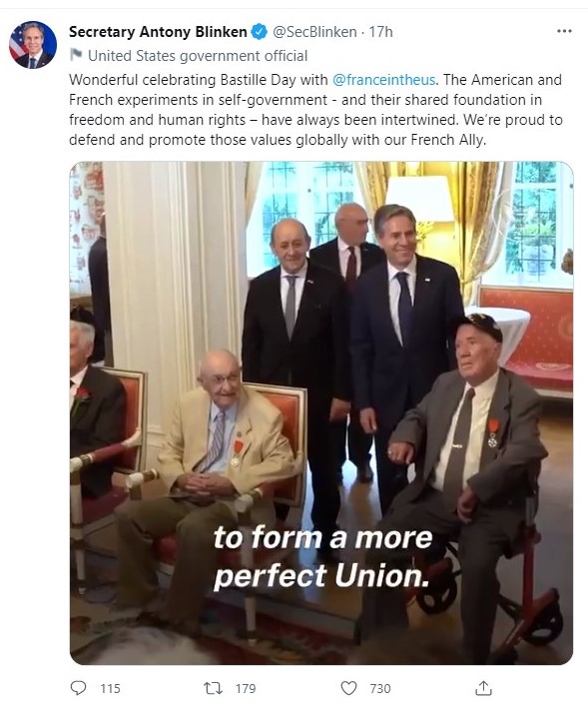The image size is (588, 710).
Task: Open the three-dot more options menu
Action: (564, 31)
